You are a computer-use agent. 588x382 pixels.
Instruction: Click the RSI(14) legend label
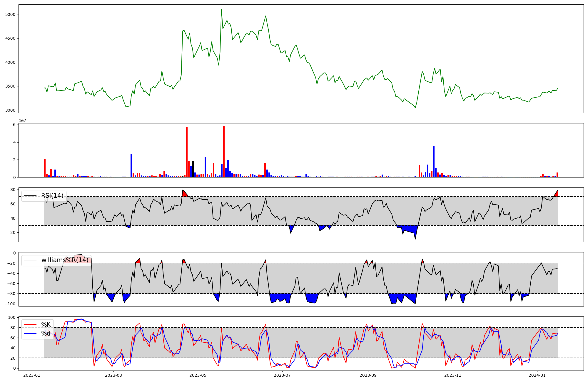[x=52, y=196]
